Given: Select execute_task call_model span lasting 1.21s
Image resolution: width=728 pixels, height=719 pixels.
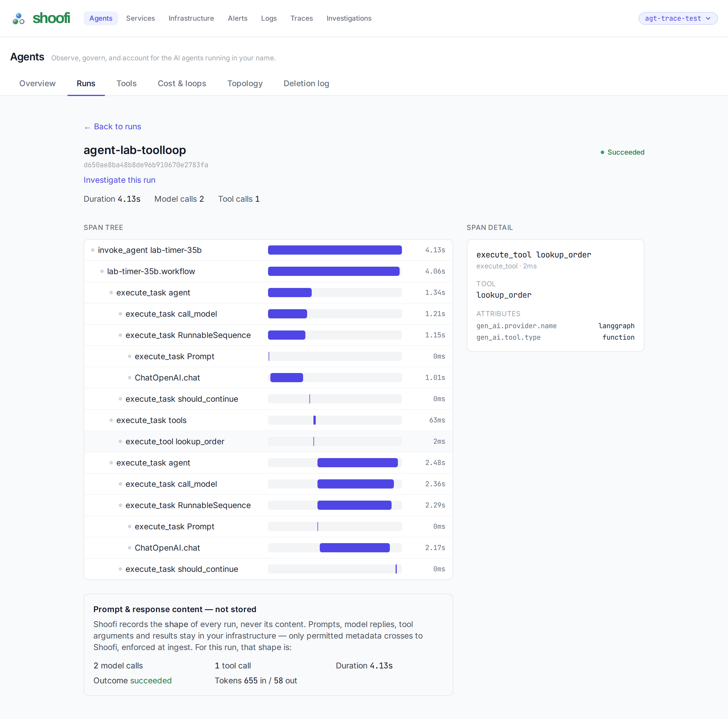Looking at the screenshot, I should pyautogui.click(x=268, y=314).
